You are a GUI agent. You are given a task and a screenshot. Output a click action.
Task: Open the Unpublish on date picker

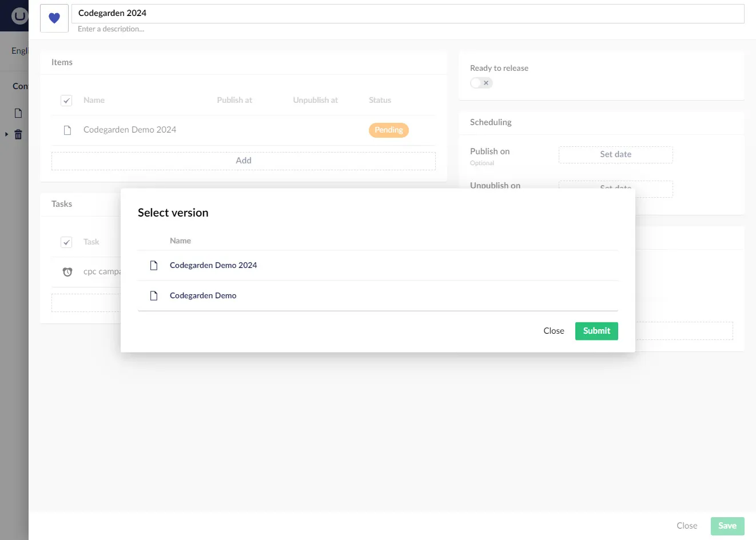[615, 188]
